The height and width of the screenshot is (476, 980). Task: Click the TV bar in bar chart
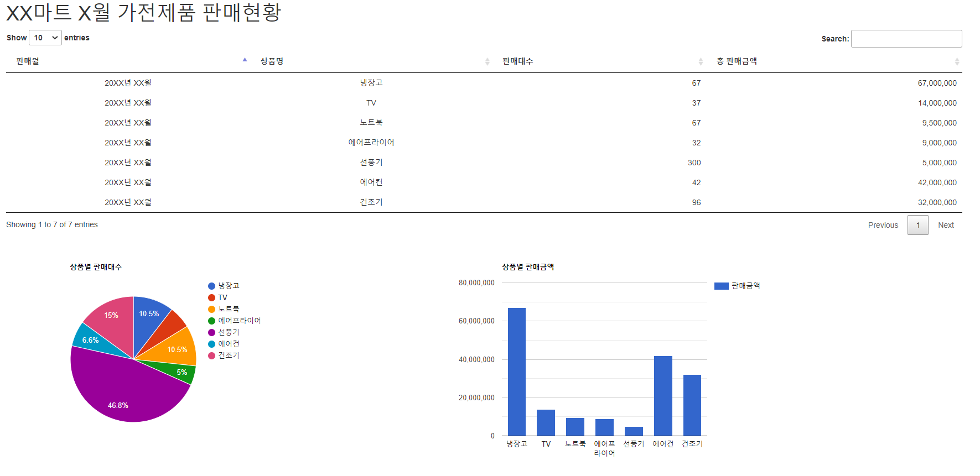tap(546, 422)
